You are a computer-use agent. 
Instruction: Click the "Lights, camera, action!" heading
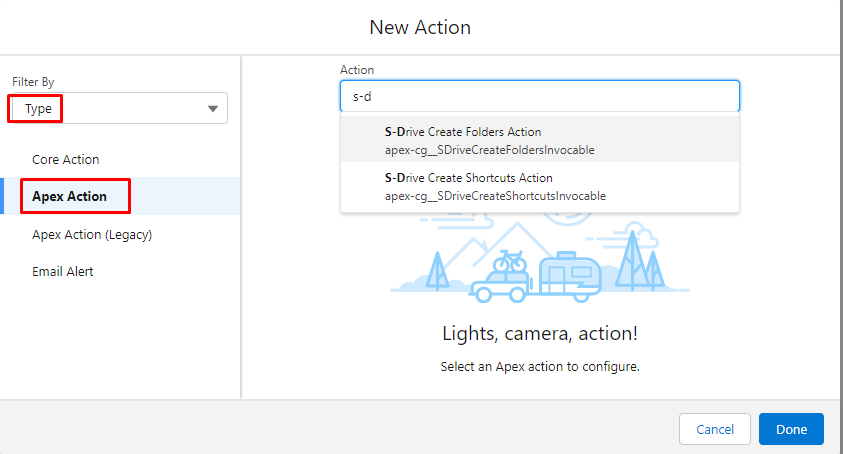(539, 333)
